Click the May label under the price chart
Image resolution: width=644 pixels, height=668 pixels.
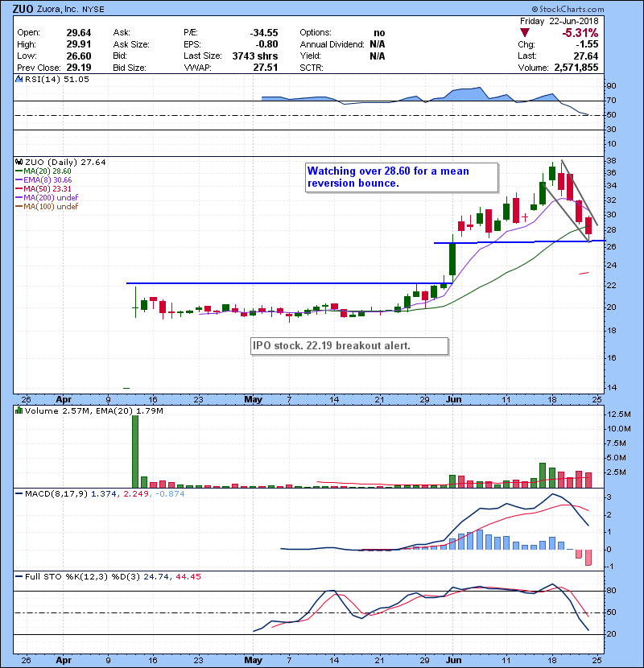coord(253,400)
